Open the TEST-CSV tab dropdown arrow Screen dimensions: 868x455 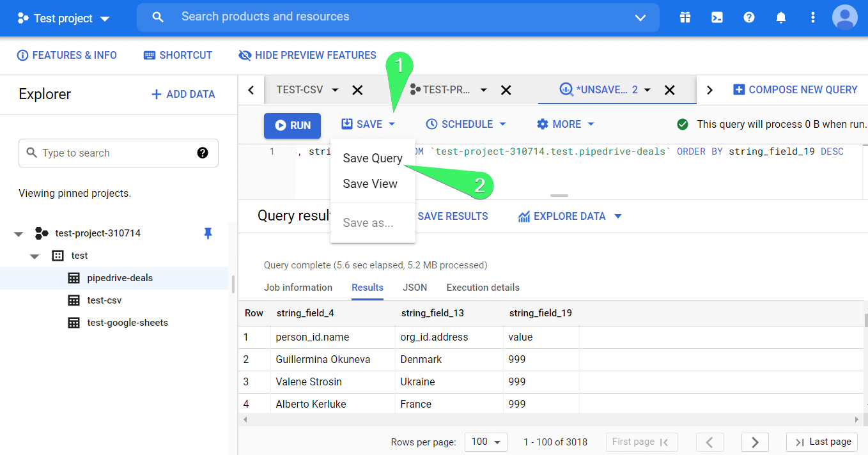(x=335, y=90)
